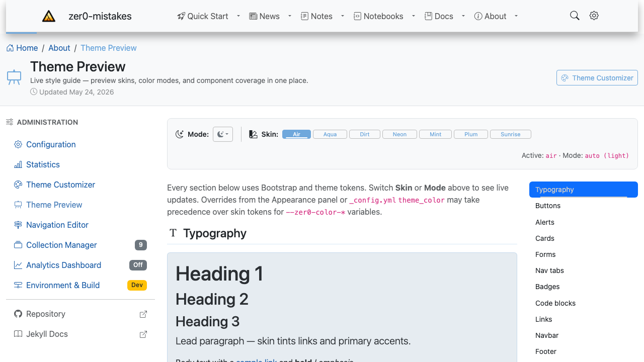This screenshot has height=362, width=644.
Task: Click the Collection Manager icon
Action: pos(18,245)
